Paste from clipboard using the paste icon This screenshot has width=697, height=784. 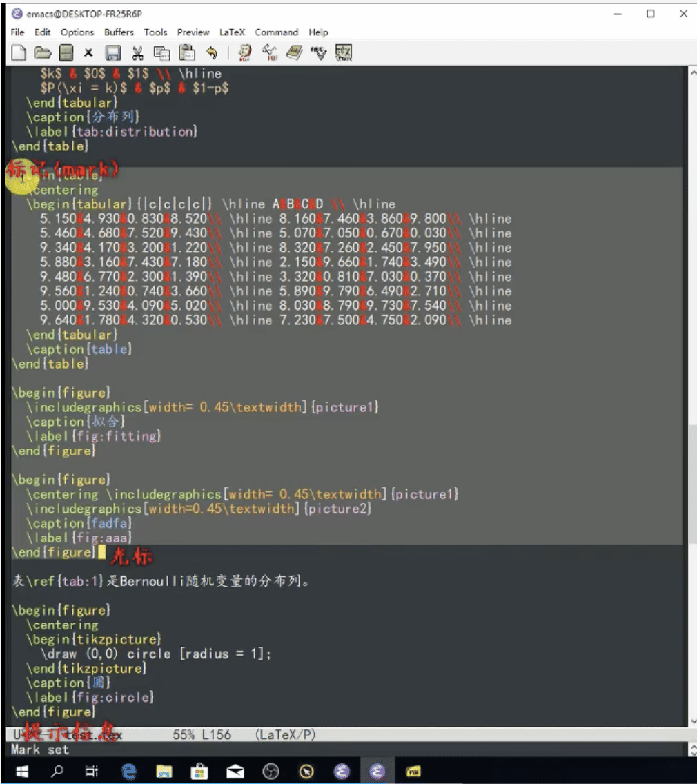184,52
